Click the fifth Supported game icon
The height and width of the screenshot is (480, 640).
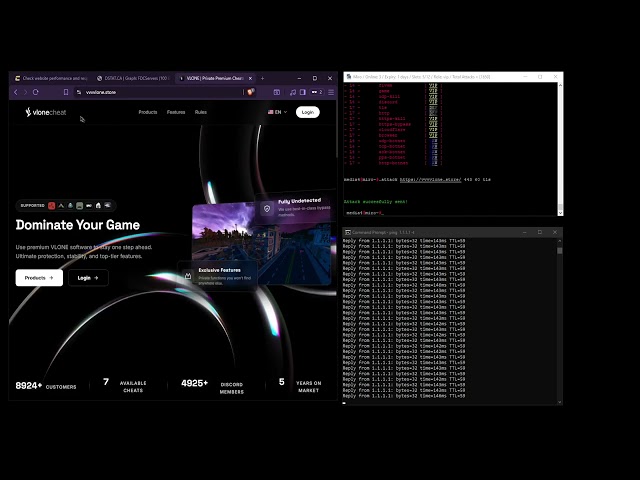(x=89, y=205)
